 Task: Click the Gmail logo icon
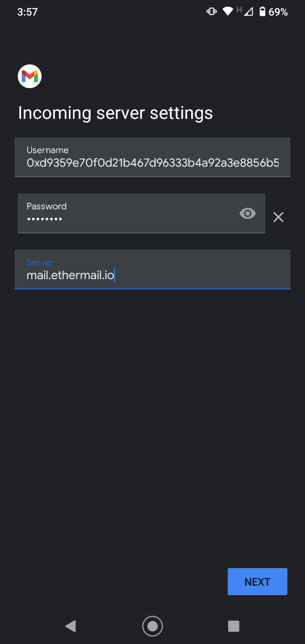(29, 75)
